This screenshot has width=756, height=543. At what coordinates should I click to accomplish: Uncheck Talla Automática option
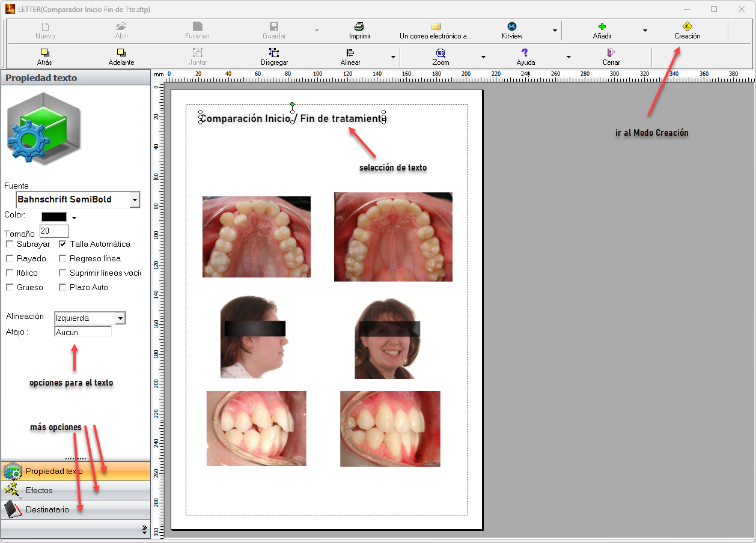point(62,244)
